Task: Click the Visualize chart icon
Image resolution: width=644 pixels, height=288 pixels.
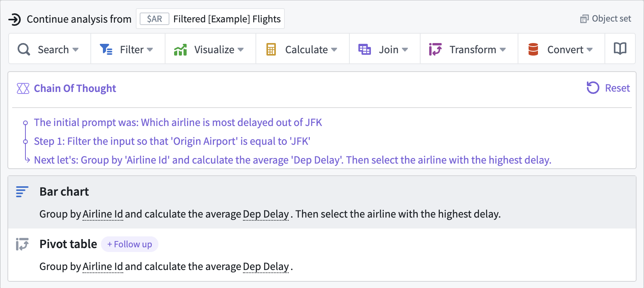Action: pyautogui.click(x=180, y=49)
